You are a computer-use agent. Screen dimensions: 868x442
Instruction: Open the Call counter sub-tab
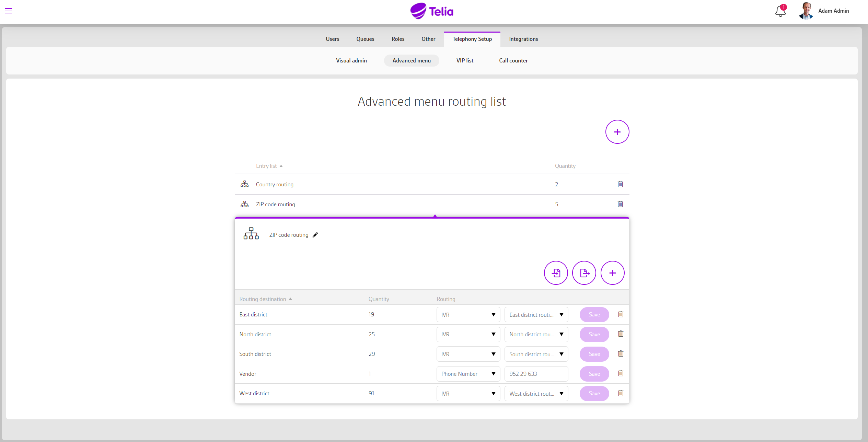[x=513, y=60]
